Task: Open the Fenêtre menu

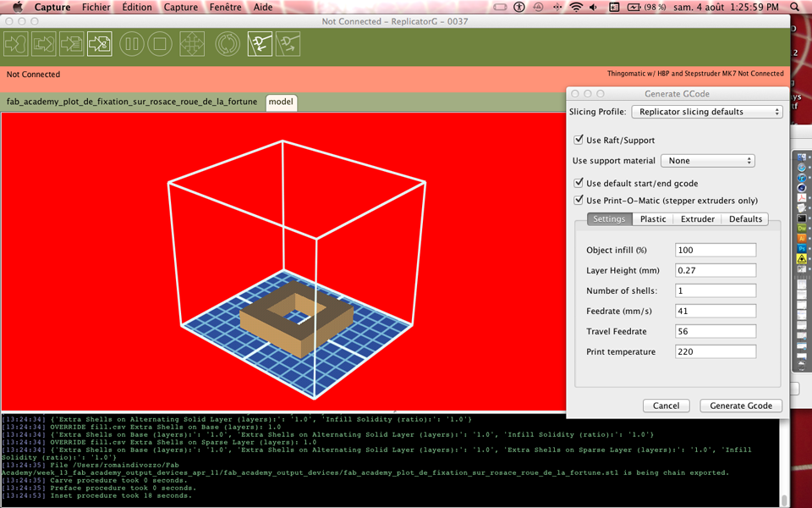Action: click(225, 7)
